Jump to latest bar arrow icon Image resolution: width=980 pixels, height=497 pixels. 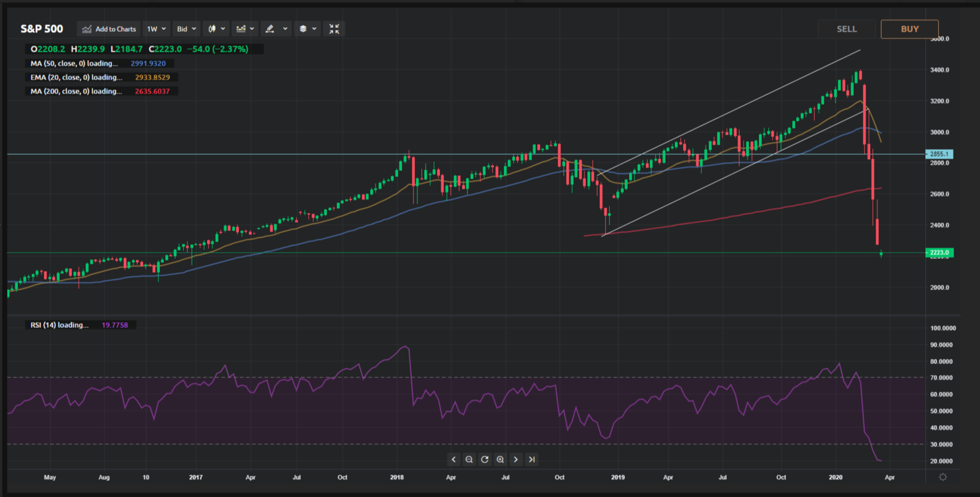pyautogui.click(x=532, y=459)
